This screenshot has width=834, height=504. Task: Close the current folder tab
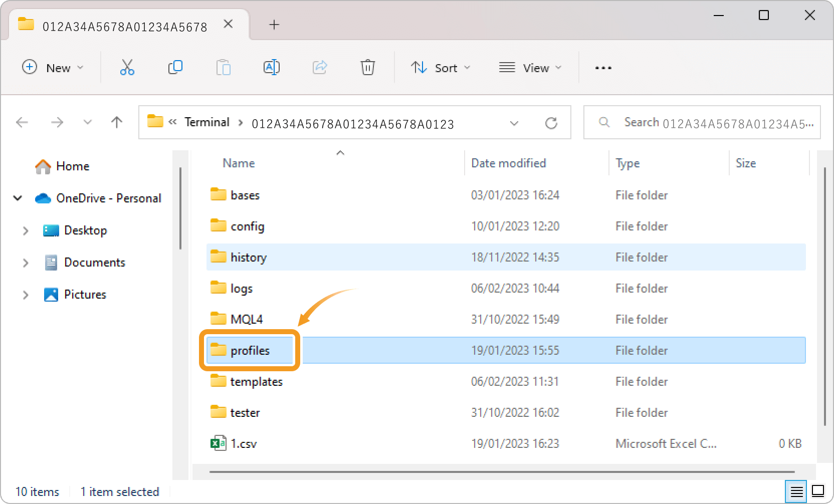[228, 24]
